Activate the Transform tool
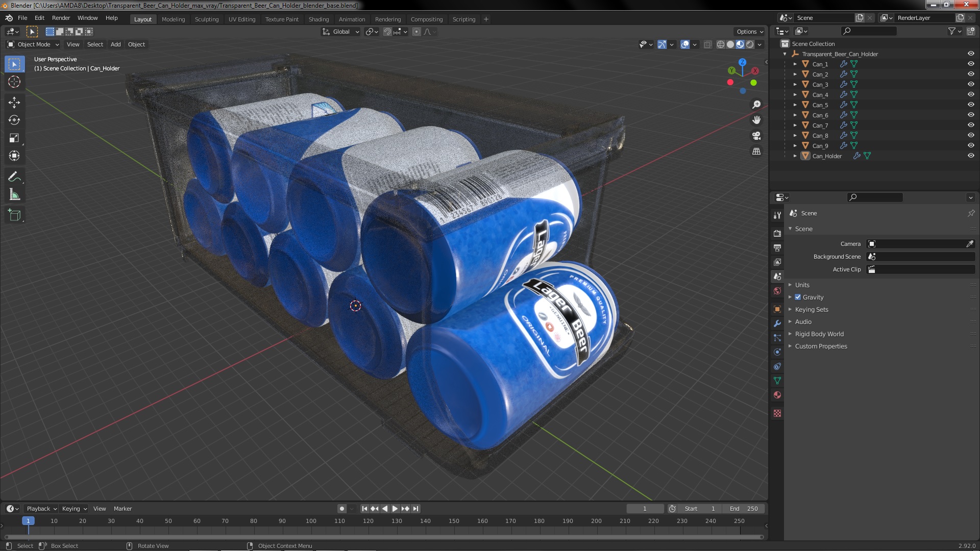 coord(14,156)
